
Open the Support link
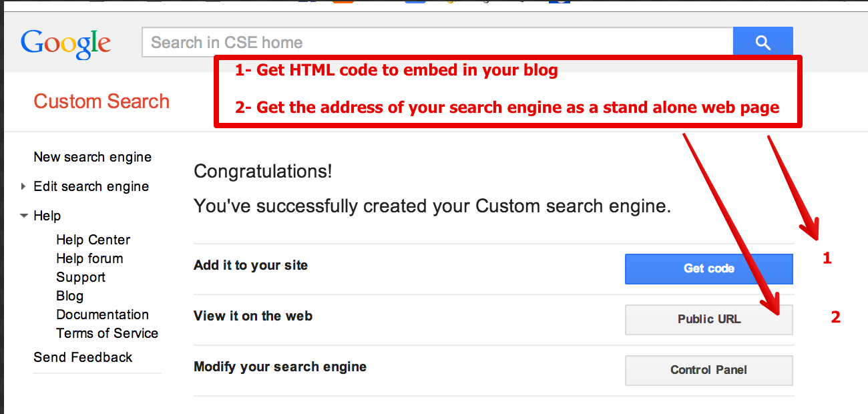coord(81,277)
